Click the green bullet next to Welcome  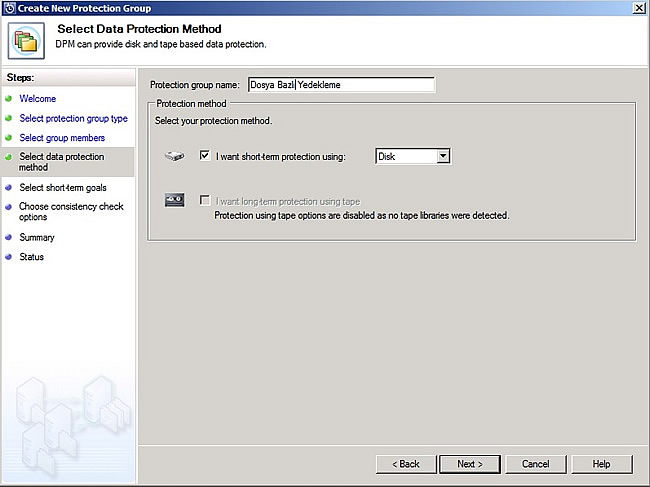(x=8, y=99)
